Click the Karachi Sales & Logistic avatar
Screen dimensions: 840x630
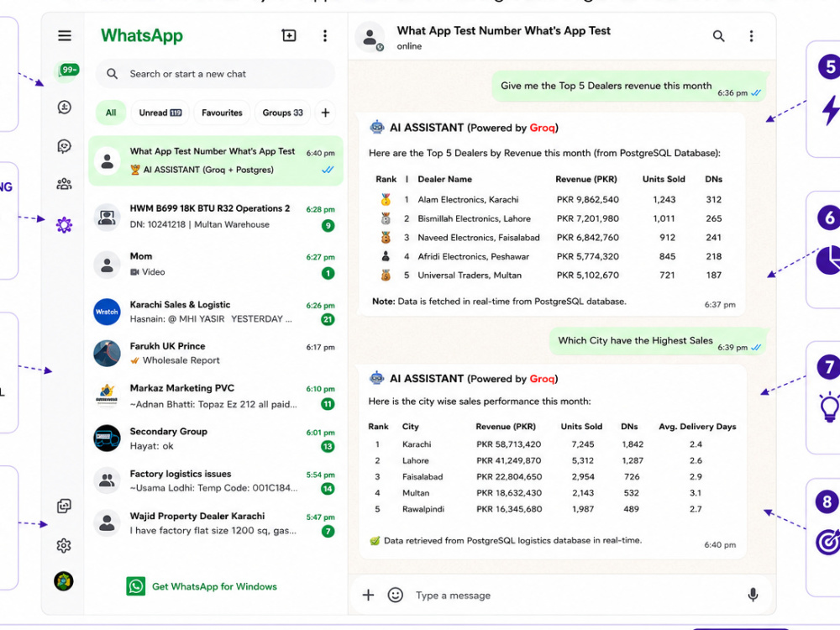pyautogui.click(x=107, y=312)
